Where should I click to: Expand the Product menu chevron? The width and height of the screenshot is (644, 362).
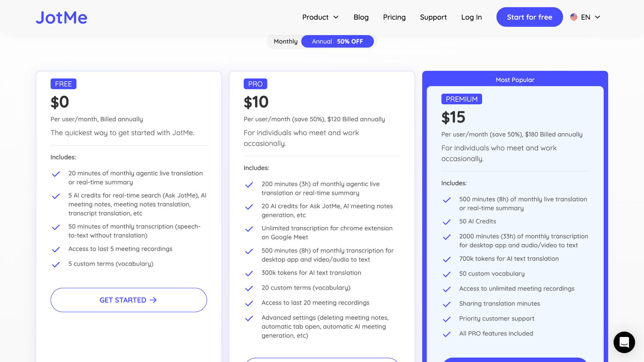click(336, 17)
